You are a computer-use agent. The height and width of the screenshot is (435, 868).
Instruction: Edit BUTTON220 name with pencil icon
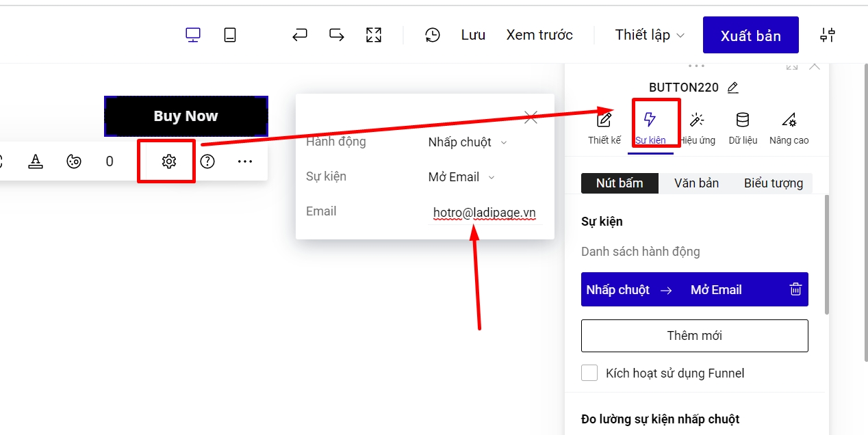(733, 88)
